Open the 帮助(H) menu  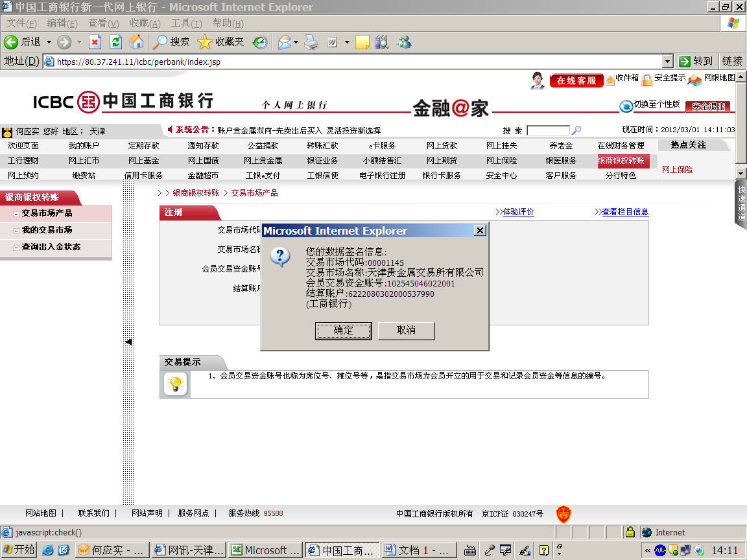click(228, 23)
